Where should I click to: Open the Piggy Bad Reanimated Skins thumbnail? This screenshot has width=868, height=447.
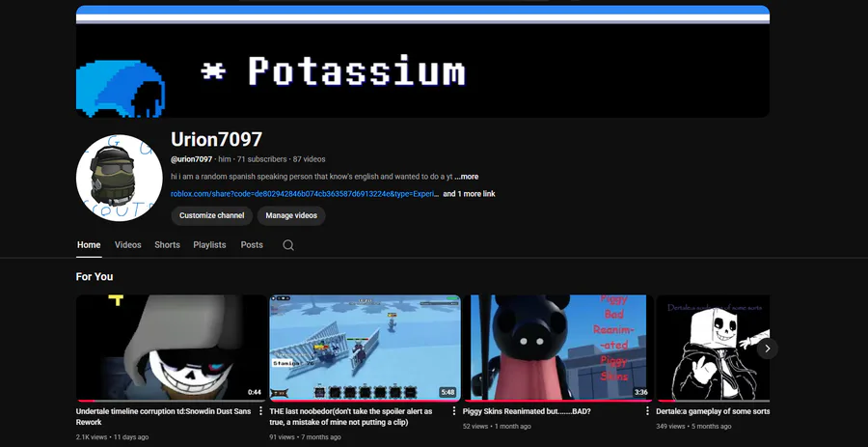558,348
